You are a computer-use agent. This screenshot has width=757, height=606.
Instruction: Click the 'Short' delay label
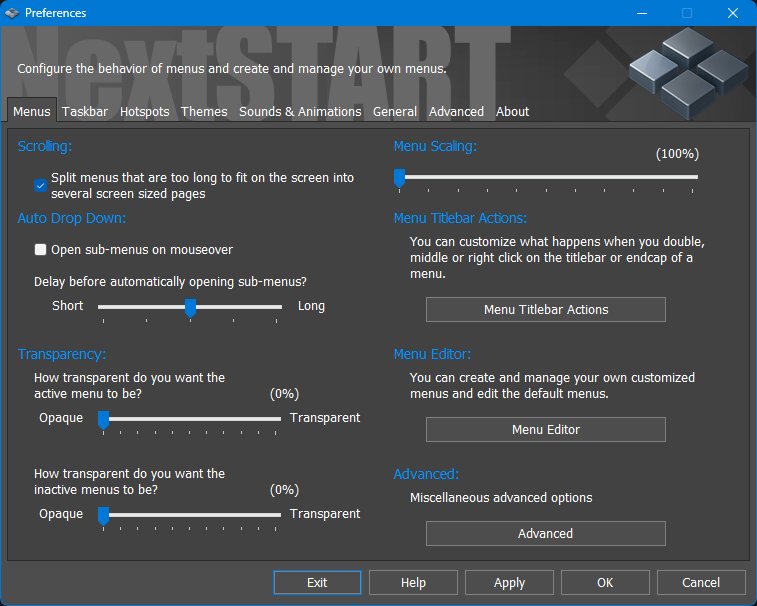point(68,306)
